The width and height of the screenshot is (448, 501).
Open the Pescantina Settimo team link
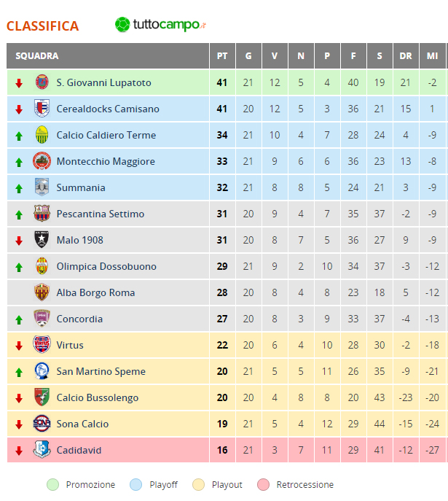coord(101,214)
